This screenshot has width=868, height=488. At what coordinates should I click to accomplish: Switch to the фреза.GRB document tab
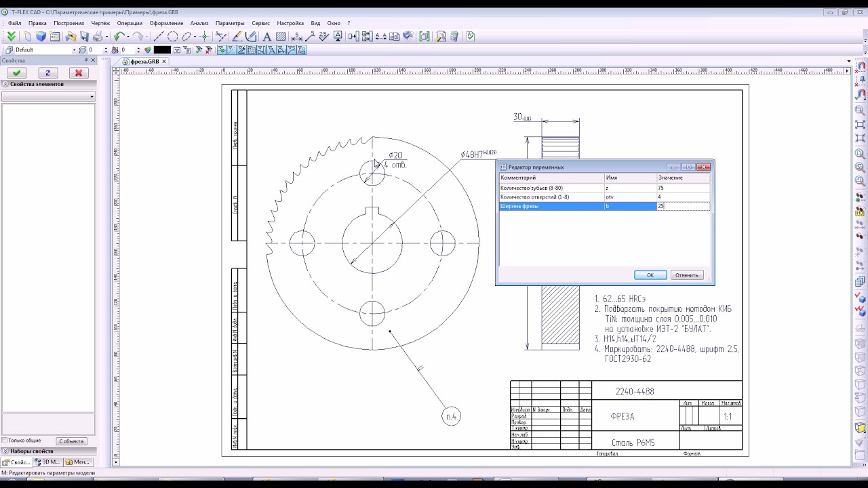click(144, 61)
